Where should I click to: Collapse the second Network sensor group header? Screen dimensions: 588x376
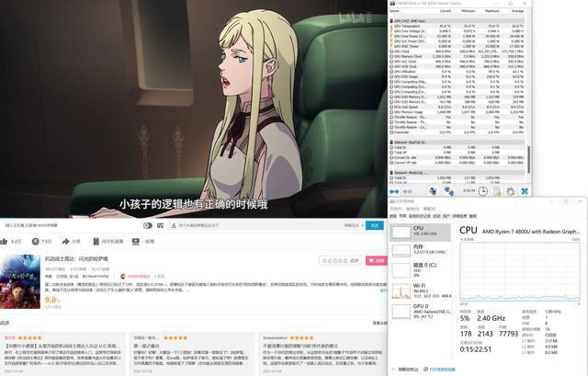pos(458,173)
